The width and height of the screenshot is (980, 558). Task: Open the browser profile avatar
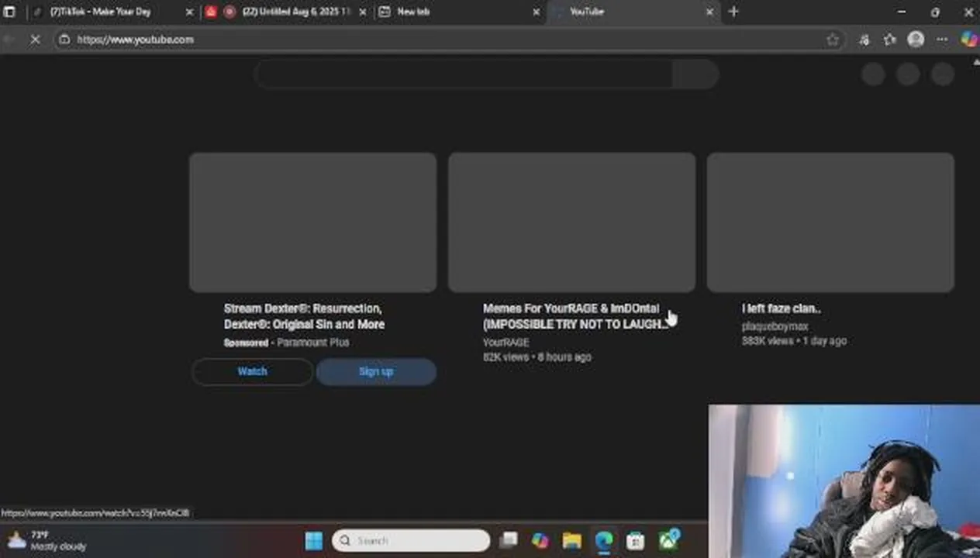916,40
